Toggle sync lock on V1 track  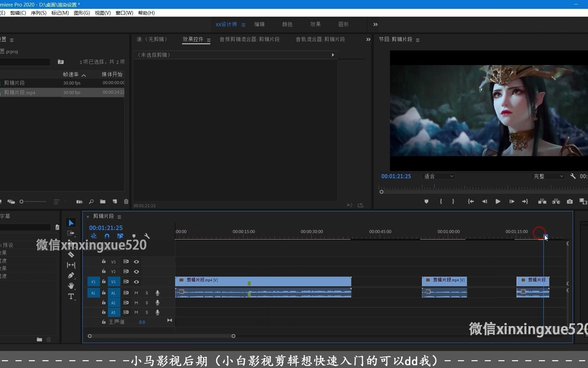126,281
